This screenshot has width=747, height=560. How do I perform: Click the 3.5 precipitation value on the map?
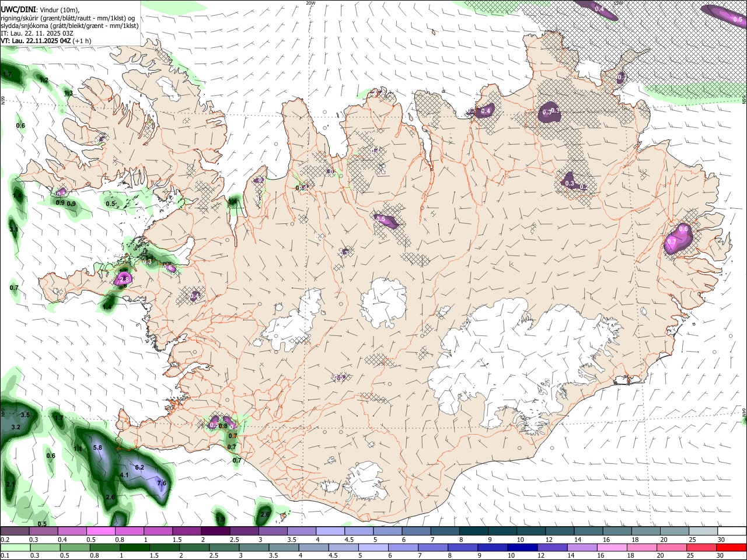tap(25, 415)
